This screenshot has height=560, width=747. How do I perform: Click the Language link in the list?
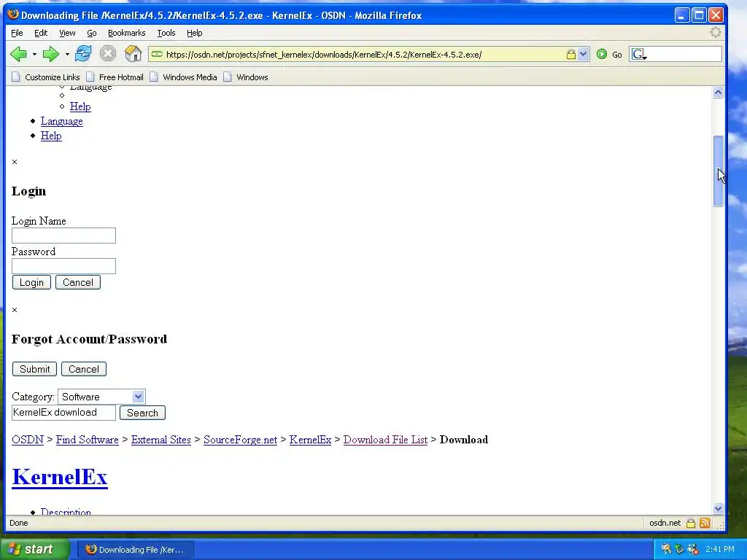61,121
